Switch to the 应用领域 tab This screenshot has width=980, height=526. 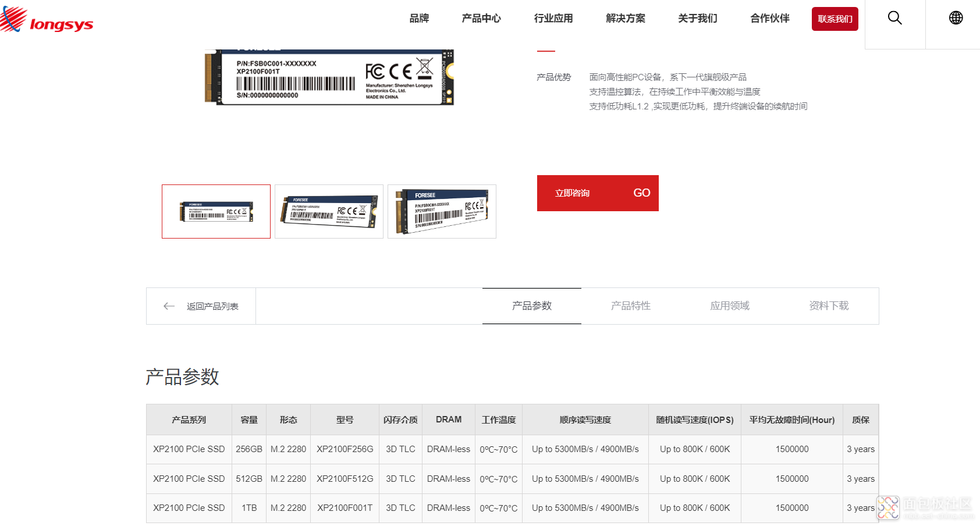[730, 306]
